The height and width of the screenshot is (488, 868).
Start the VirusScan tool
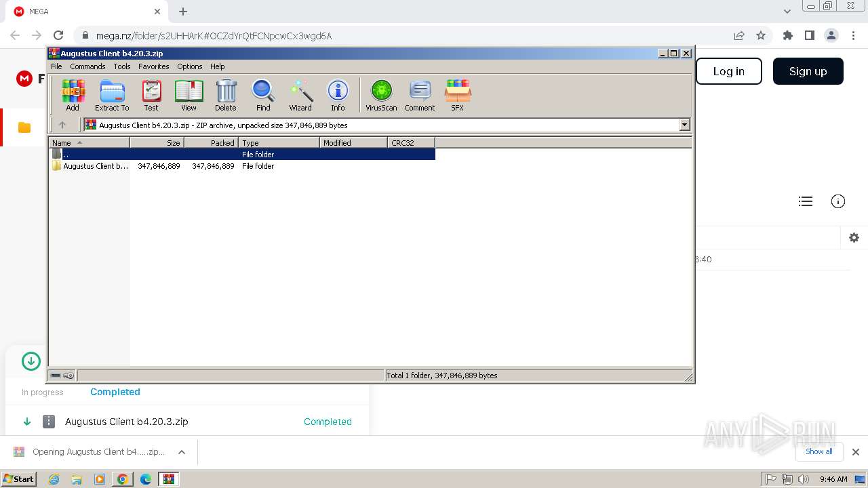click(x=381, y=95)
